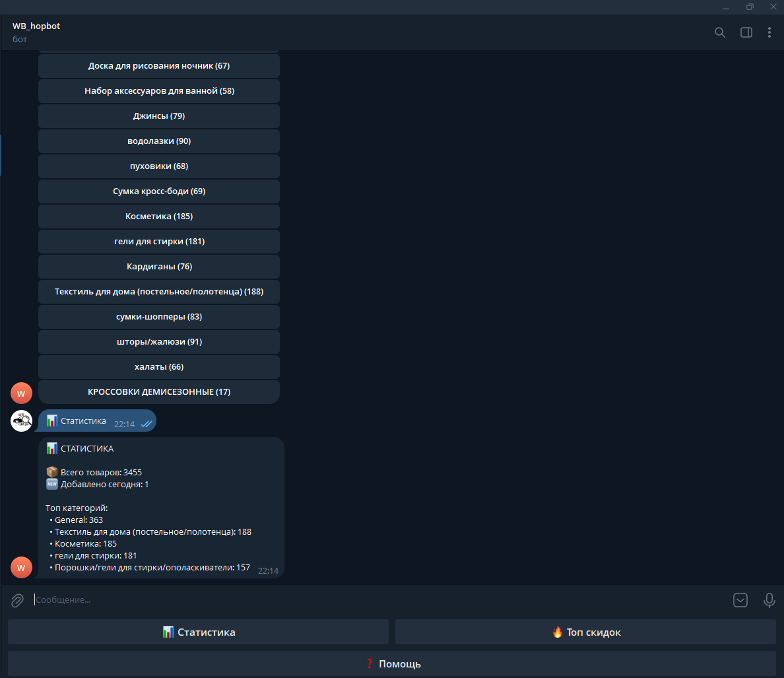Click the chart emoji in the sent Статистика message
Viewport: 784px width, 678px height.
[x=52, y=421]
